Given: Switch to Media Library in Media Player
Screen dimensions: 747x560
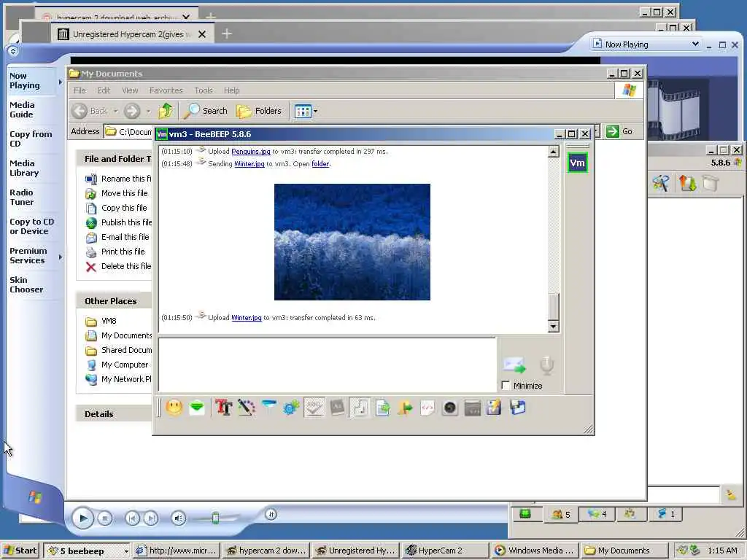Looking at the screenshot, I should click(x=24, y=168).
